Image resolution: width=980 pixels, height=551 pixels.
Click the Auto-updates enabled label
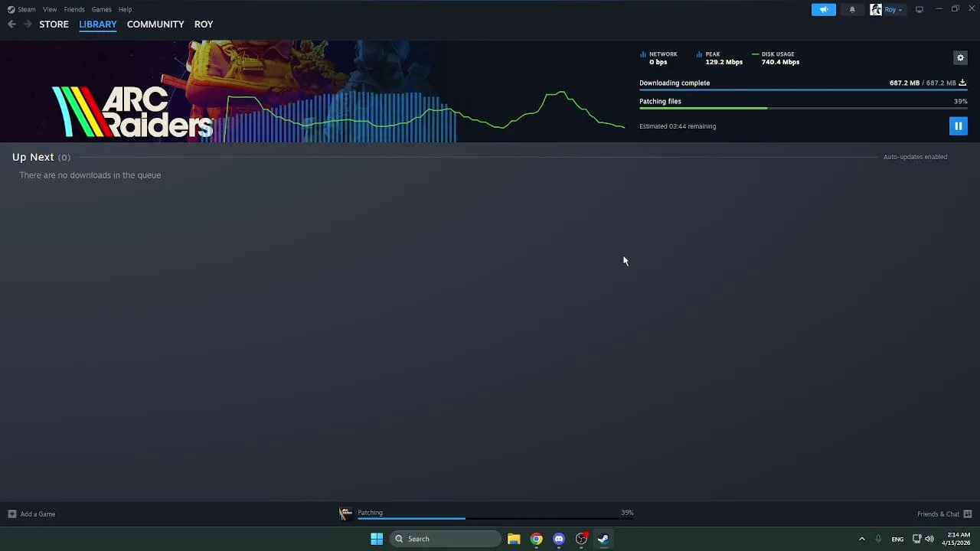tap(915, 157)
